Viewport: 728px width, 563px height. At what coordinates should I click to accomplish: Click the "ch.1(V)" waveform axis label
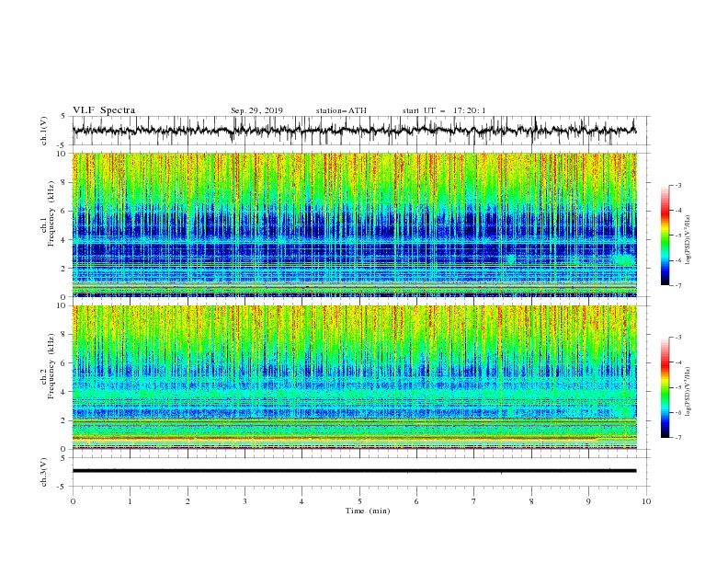(x=44, y=131)
